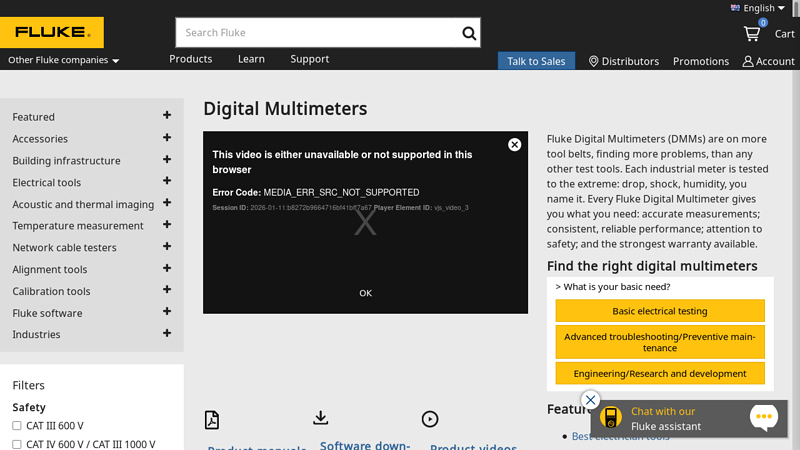Click the Product videos play icon
Image resolution: width=800 pixels, height=450 pixels.
tap(430, 419)
